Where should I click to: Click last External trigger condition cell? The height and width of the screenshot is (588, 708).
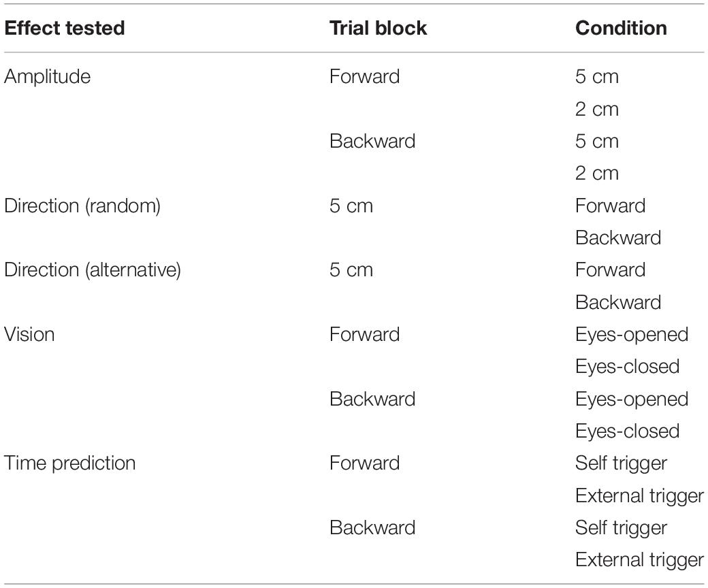[639, 561]
